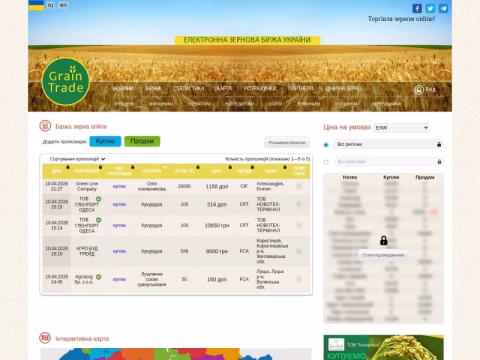Viewport: 480px width, 360px height.
Task: Switch site language to en
Action: tap(63, 5)
